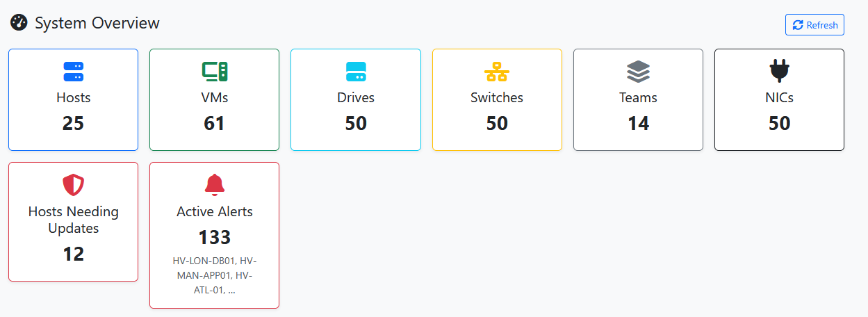Image resolution: width=868 pixels, height=317 pixels.
Task: Click the Drives disk icon
Action: tap(355, 71)
